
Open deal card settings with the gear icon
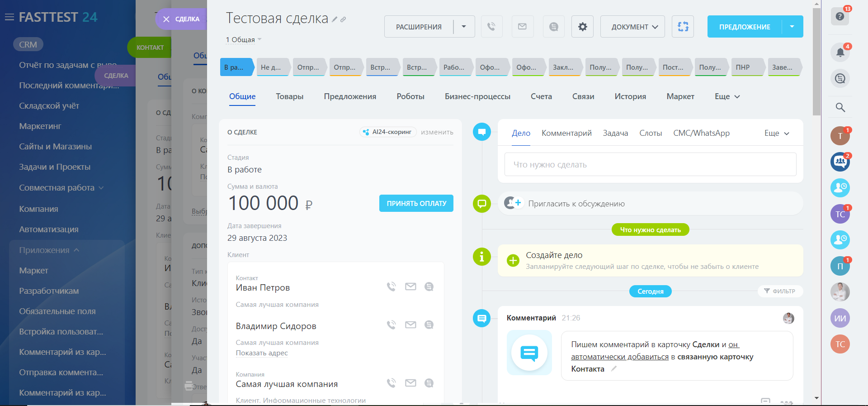(x=583, y=27)
